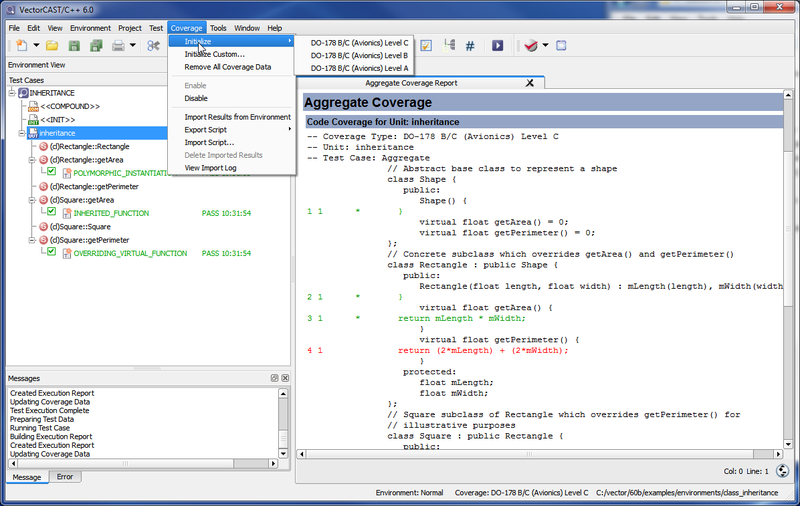
Task: Click the red checkmark toolbar icon
Action: [x=530, y=46]
